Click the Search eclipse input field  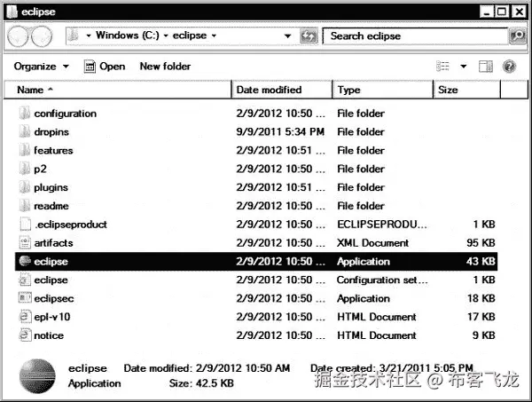click(415, 36)
